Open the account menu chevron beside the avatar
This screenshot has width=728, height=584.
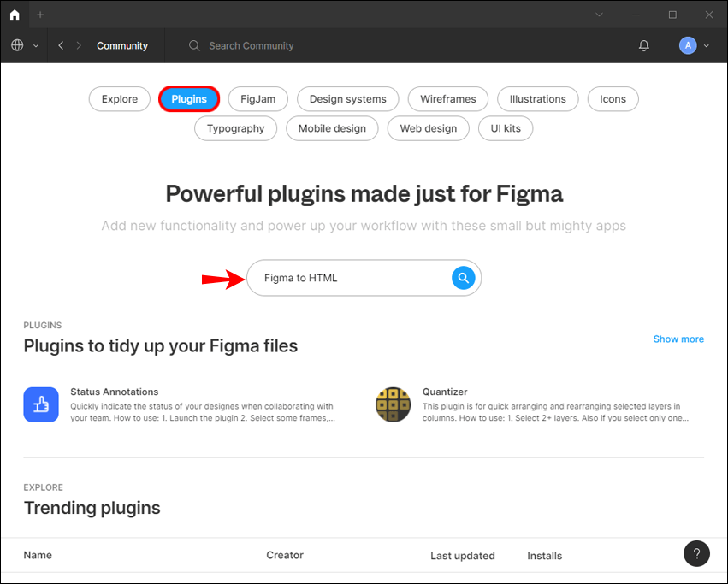pos(705,45)
